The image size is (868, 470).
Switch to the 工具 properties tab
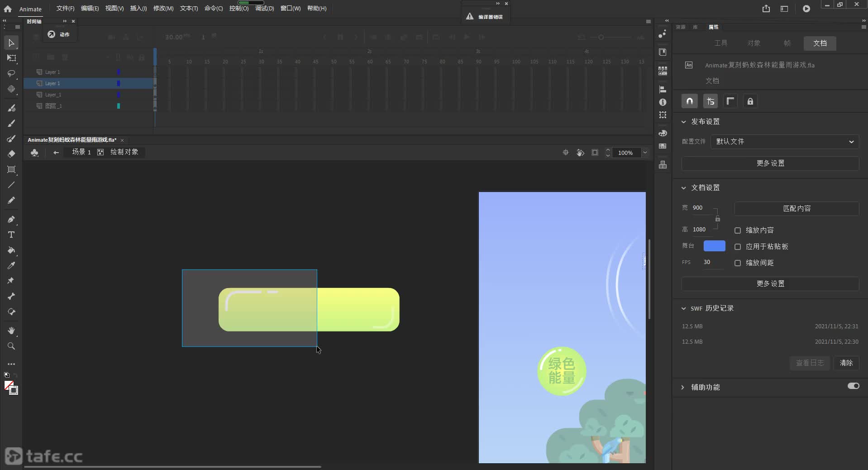tap(721, 43)
